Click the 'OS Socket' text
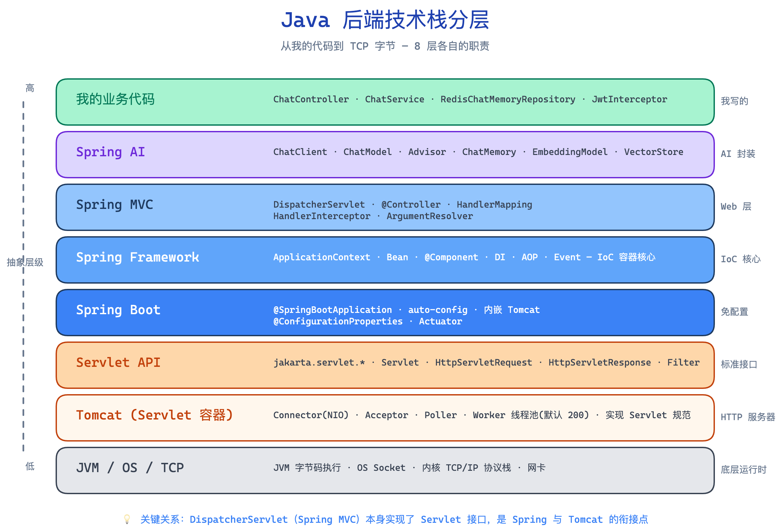The image size is (782, 532). 381,468
